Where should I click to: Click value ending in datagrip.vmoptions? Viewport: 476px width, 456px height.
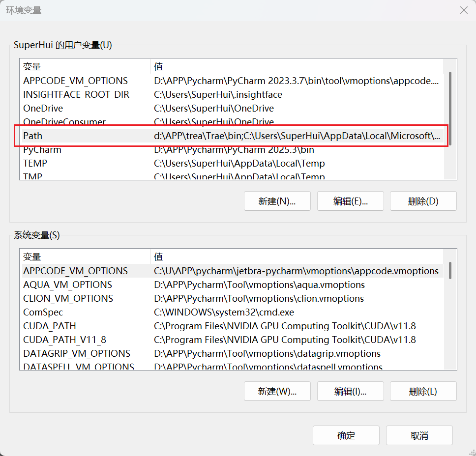(267, 353)
